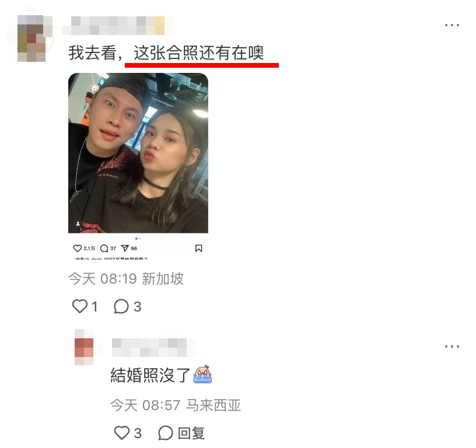This screenshot has width=476, height=448.
Task: Like the top comment with heart icon
Action: click(79, 306)
